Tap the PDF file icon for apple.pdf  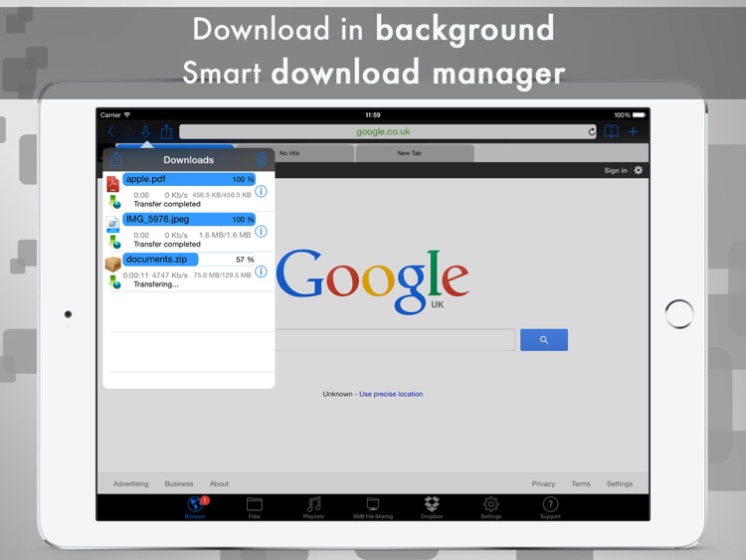[112, 184]
